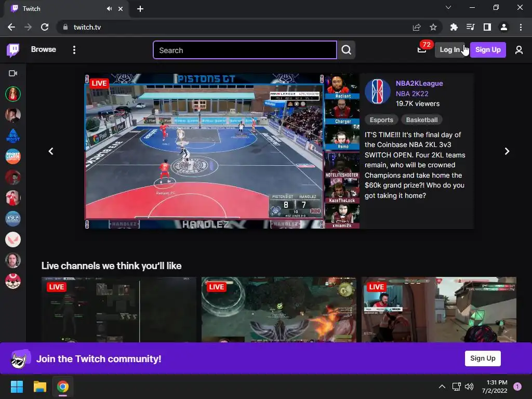Open the middle live channel thumbnail

[x=279, y=310]
